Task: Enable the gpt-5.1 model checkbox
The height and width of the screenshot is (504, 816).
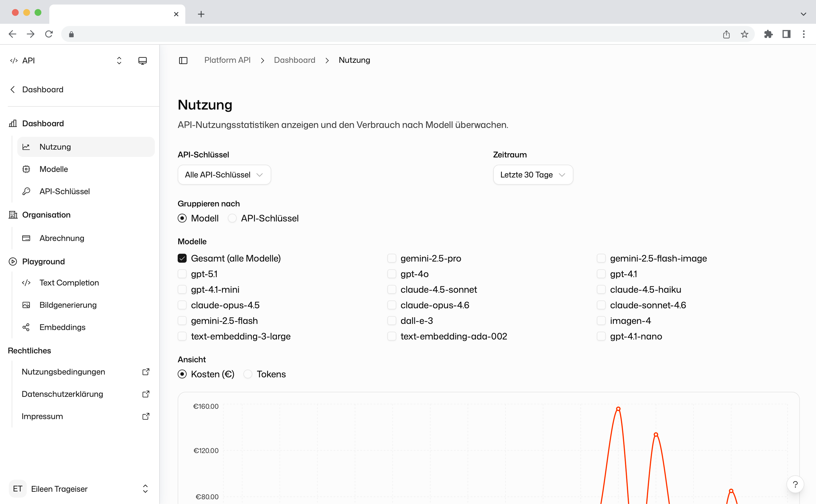Action: point(182,274)
